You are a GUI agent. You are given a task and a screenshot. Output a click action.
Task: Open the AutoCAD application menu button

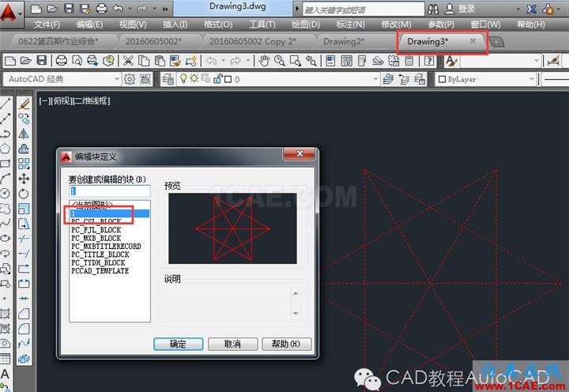(11, 13)
